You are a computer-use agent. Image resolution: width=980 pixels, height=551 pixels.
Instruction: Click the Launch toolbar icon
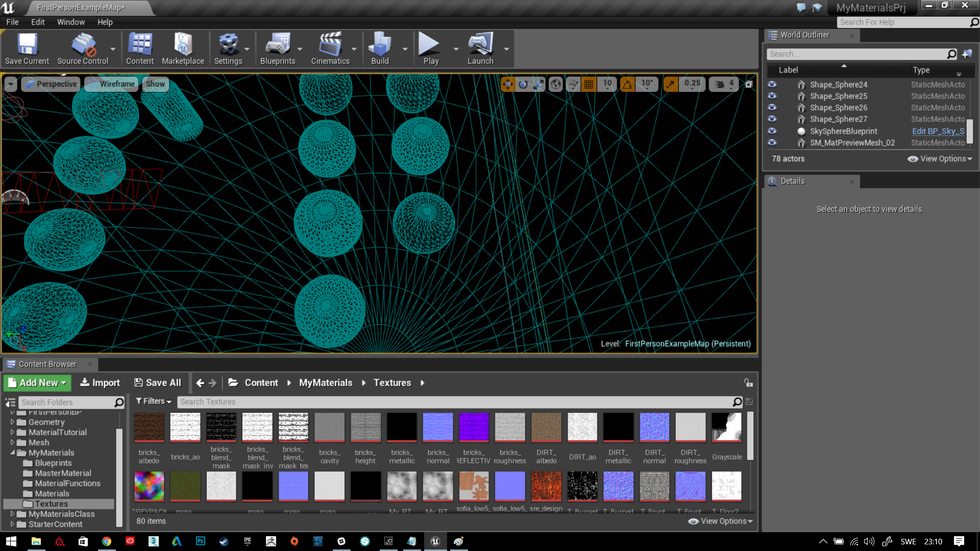point(480,49)
